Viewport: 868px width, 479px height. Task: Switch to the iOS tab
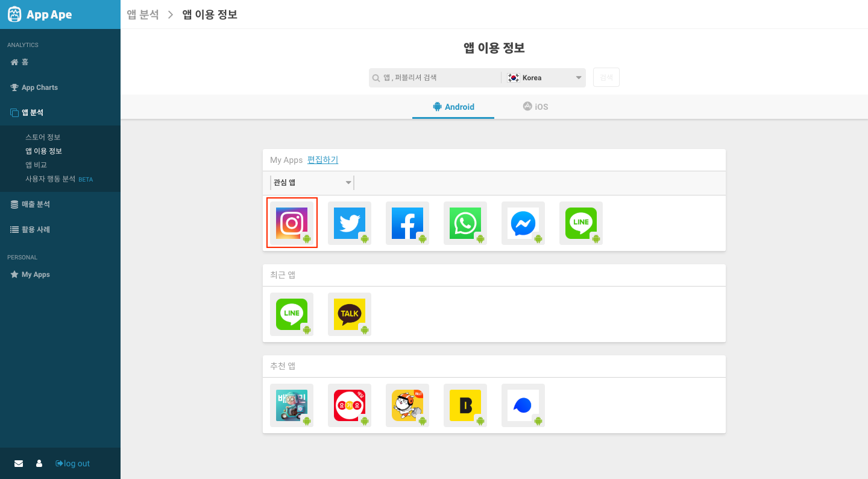[535, 107]
